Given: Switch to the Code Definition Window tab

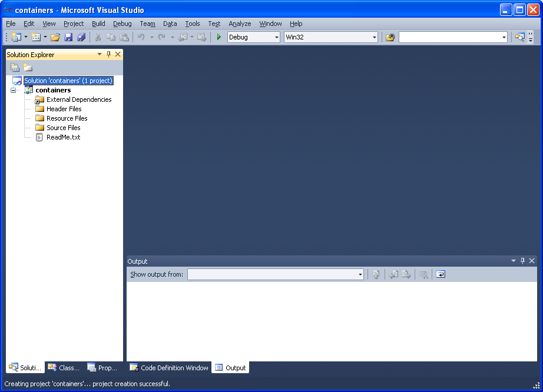Looking at the screenshot, I should (x=169, y=368).
